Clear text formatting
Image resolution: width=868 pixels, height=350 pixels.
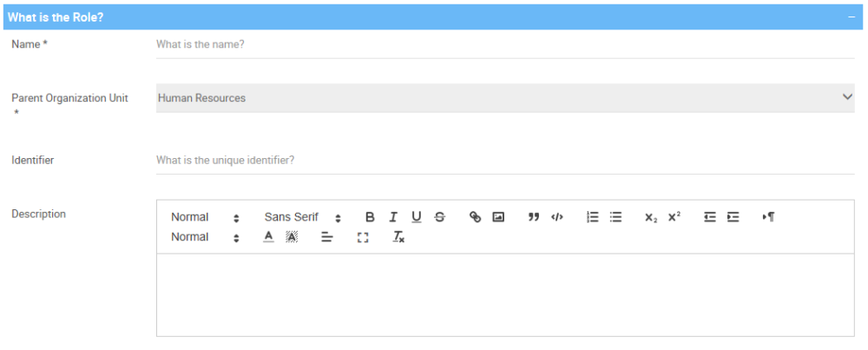point(398,237)
